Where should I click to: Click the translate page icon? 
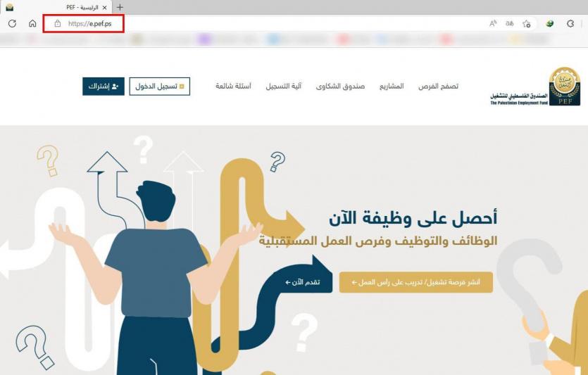(x=509, y=24)
